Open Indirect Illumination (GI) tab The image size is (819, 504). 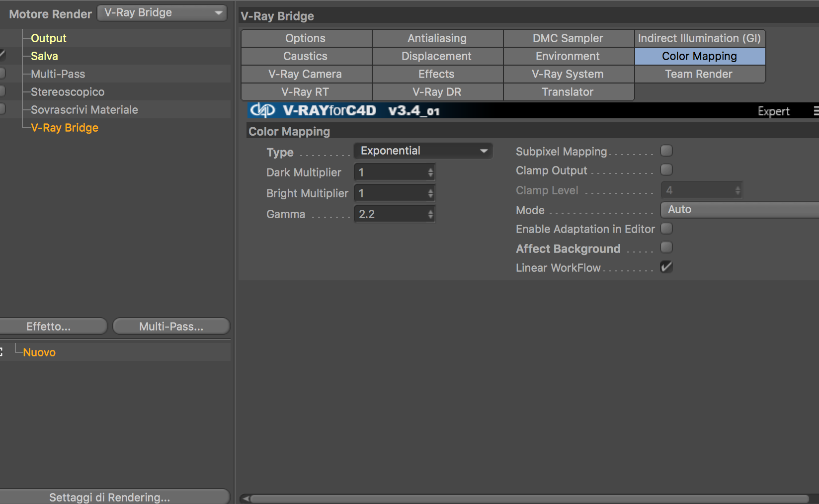click(700, 38)
